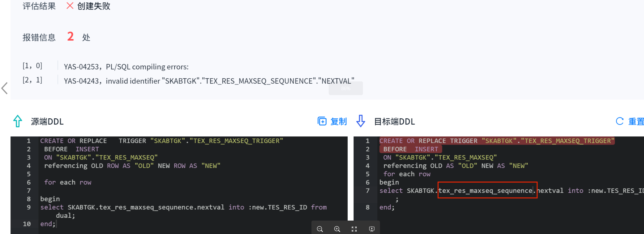Click the circular reset arrow icon
The width and height of the screenshot is (644, 234).
click(620, 121)
